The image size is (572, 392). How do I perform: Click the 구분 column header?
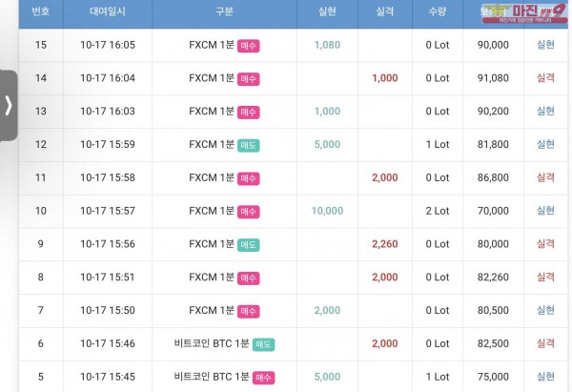click(x=224, y=11)
